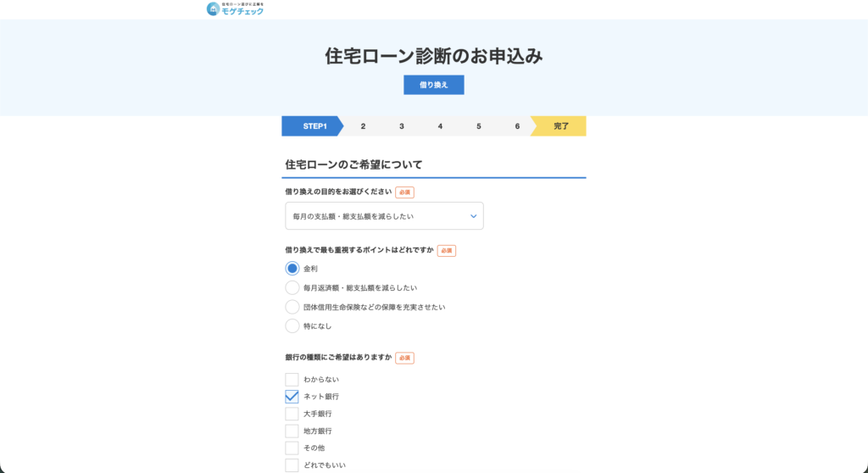The width and height of the screenshot is (868, 473).
Task: Tick the 地方銀行 checkbox
Action: [292, 431]
